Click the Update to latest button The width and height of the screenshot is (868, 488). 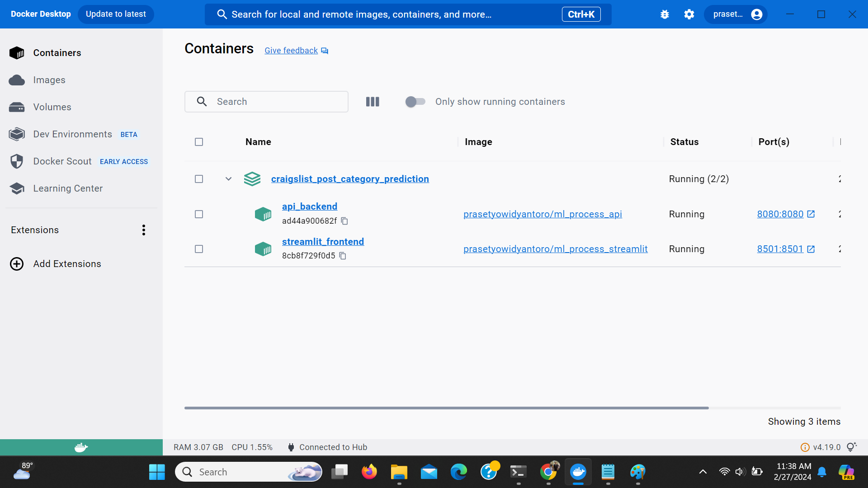point(116,14)
